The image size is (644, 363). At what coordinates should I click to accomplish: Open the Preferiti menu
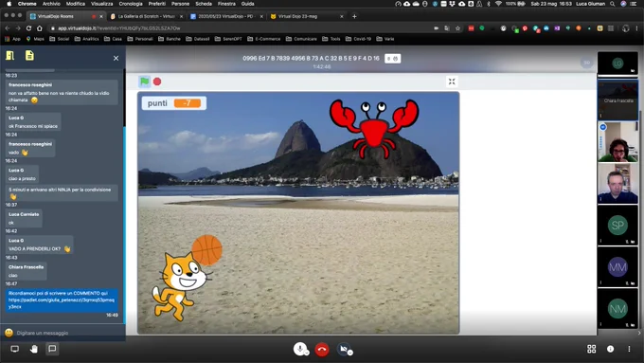click(x=157, y=4)
